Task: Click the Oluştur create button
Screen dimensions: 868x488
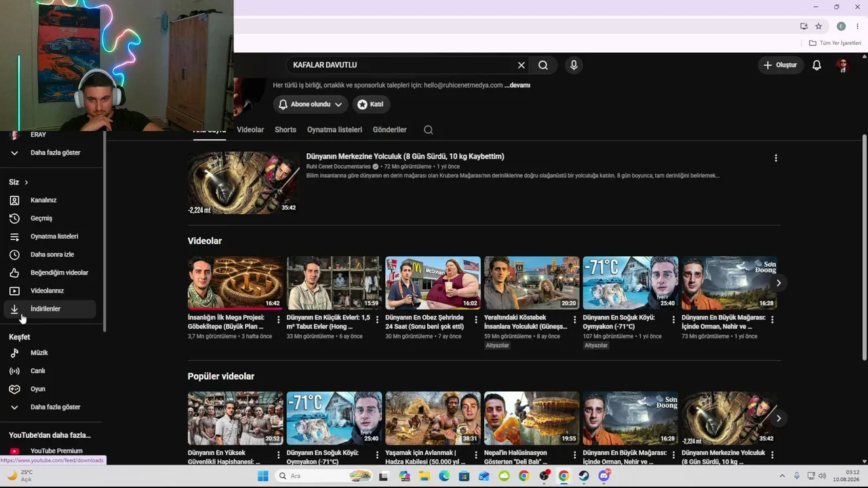Action: (780, 65)
